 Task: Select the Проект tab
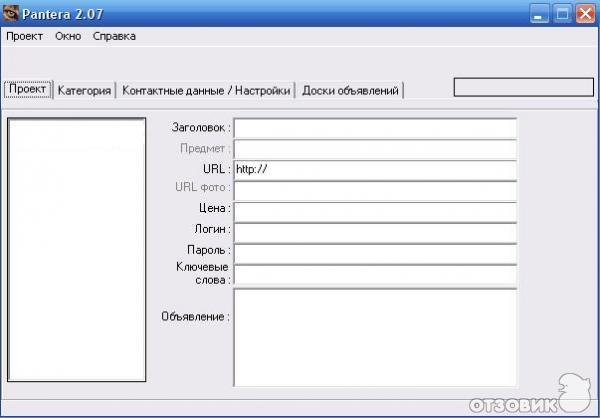(x=28, y=89)
